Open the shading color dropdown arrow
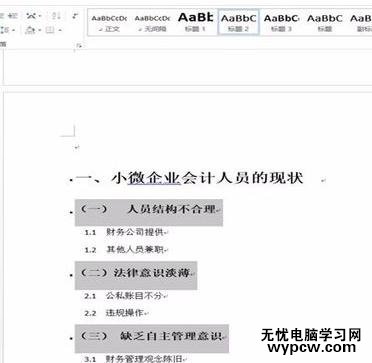This screenshot has height=363, width=372. pyautogui.click(x=40, y=31)
